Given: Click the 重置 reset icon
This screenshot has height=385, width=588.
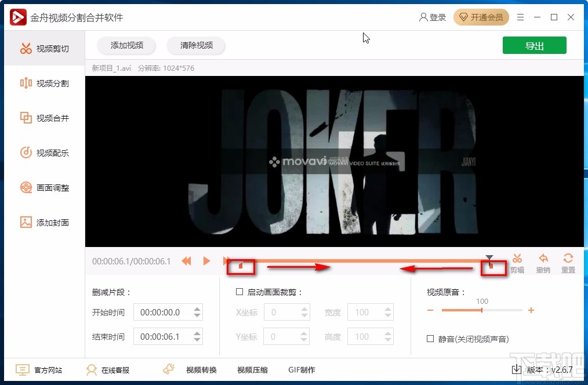Looking at the screenshot, I should 568,264.
